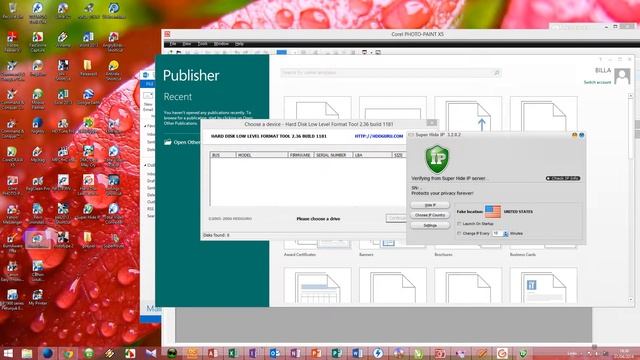The height and width of the screenshot is (360, 640).
Task: Click the Choose IP Country button
Action: coord(430,215)
